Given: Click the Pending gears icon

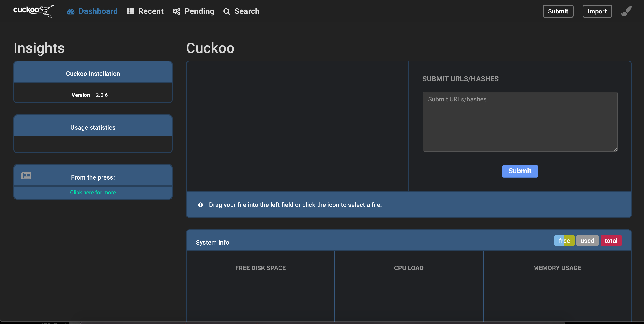Looking at the screenshot, I should (x=177, y=11).
